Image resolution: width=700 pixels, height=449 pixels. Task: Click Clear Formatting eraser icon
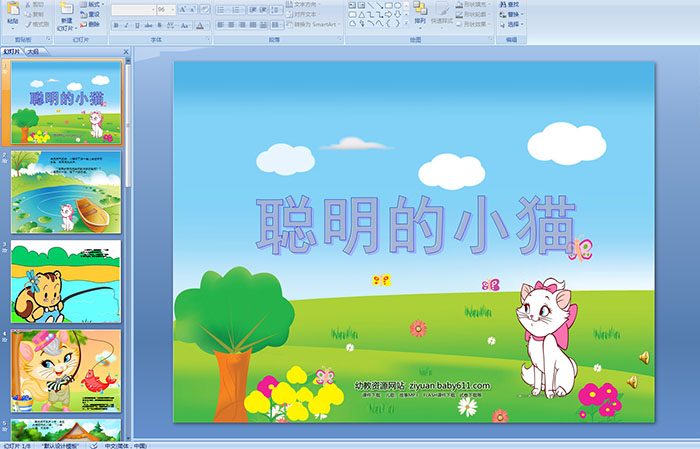205,10
